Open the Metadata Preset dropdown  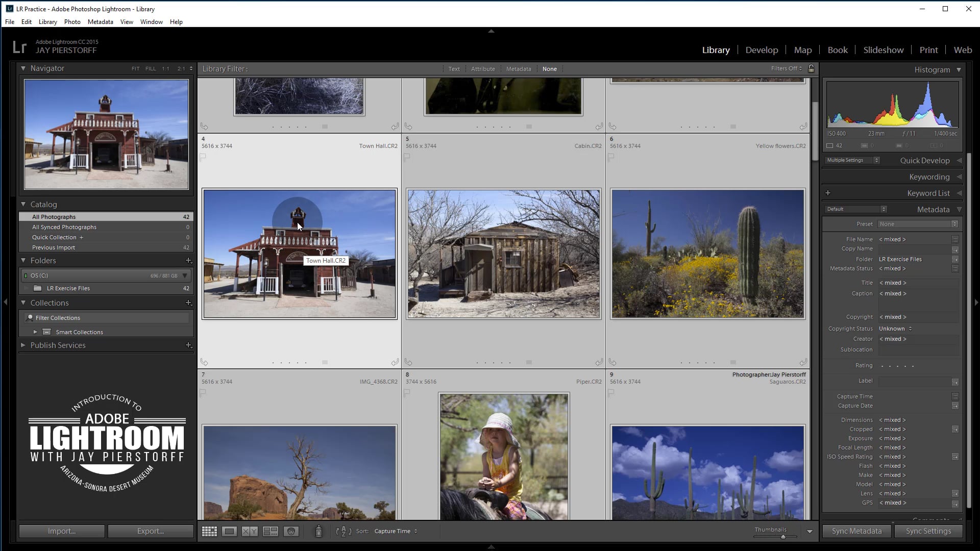917,224
